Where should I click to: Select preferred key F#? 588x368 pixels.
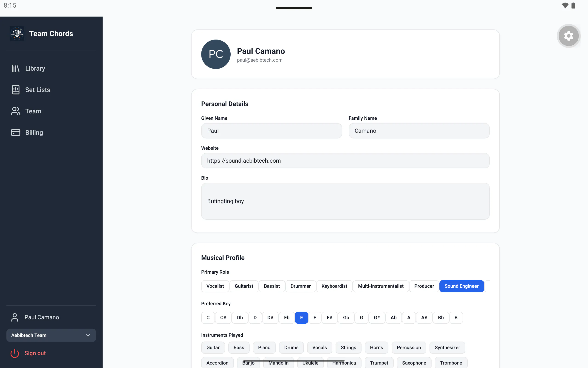[329, 318]
